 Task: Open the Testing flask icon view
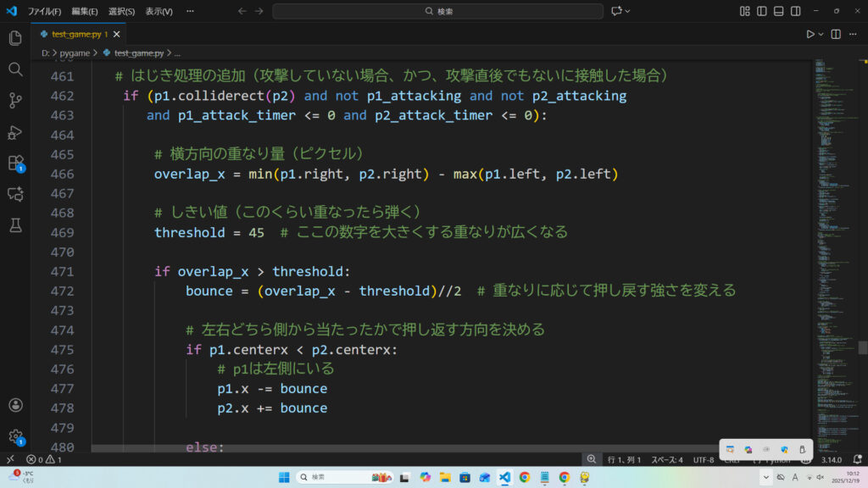pyautogui.click(x=15, y=225)
